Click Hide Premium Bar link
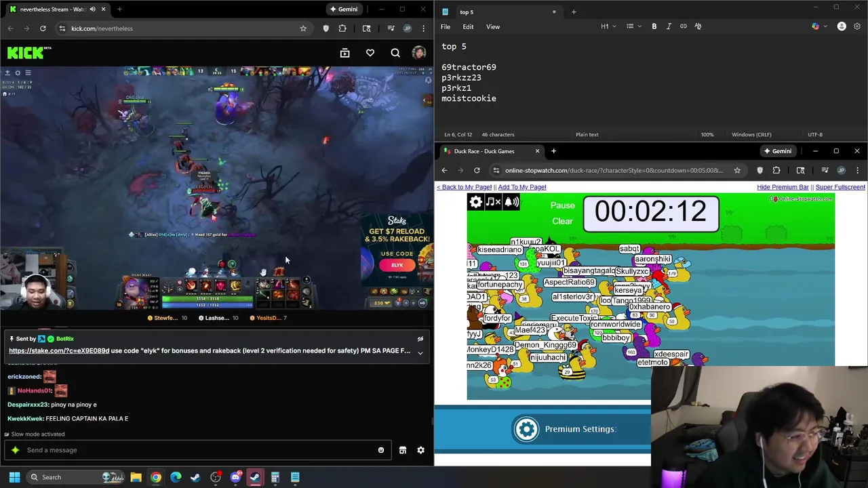868x488 pixels. click(x=783, y=187)
